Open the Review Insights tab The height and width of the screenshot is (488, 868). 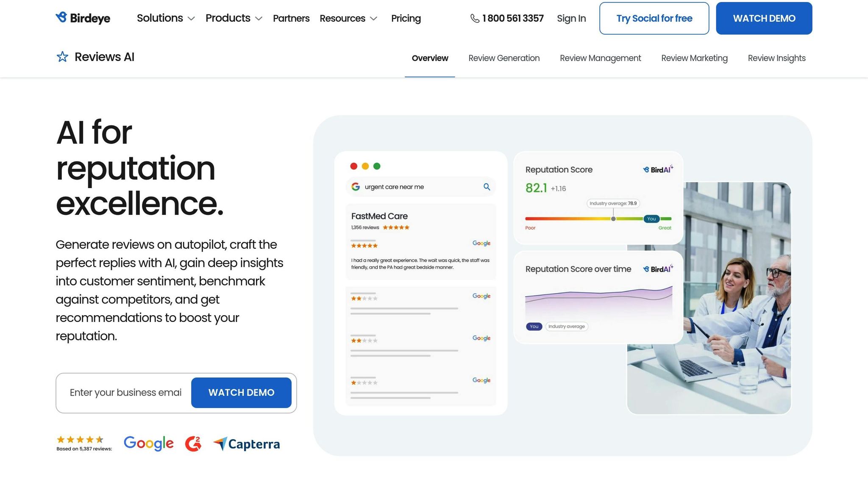776,58
